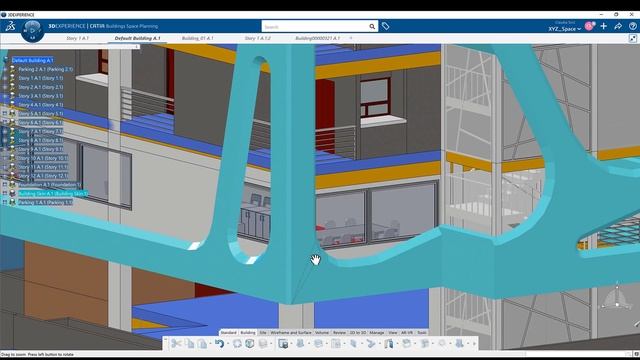This screenshot has width=640, height=360.
Task: Open the 2D to 3D section
Action: [358, 333]
